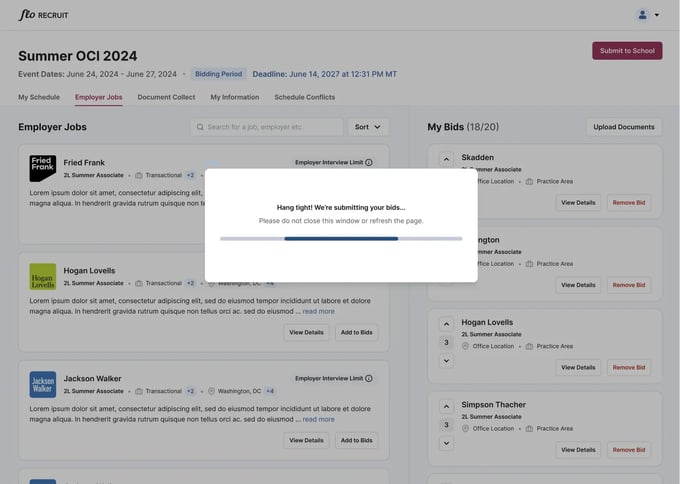This screenshot has height=484, width=680.
Task: Open Schedule Conflicts tab
Action: [x=304, y=97]
